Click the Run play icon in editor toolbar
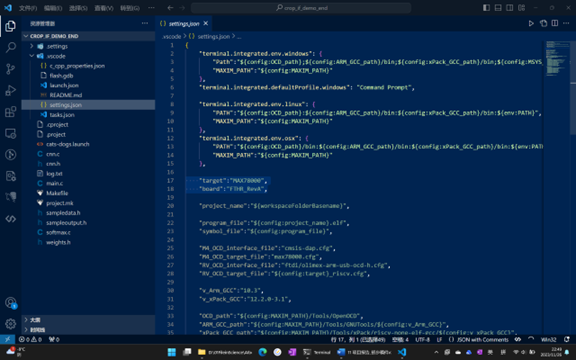The width and height of the screenshot is (576, 360). pos(531,24)
